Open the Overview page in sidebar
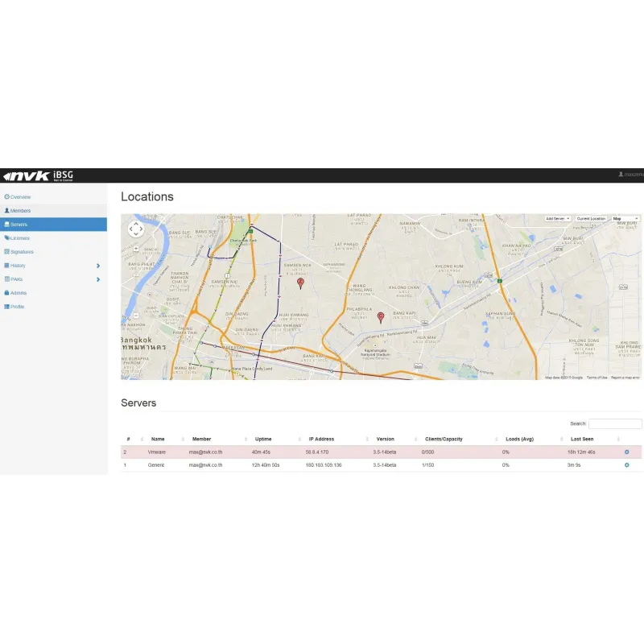 pyautogui.click(x=18, y=197)
